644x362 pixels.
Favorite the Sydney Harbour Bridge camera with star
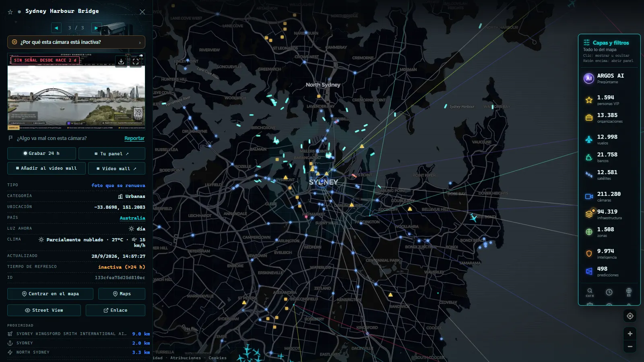(x=10, y=12)
